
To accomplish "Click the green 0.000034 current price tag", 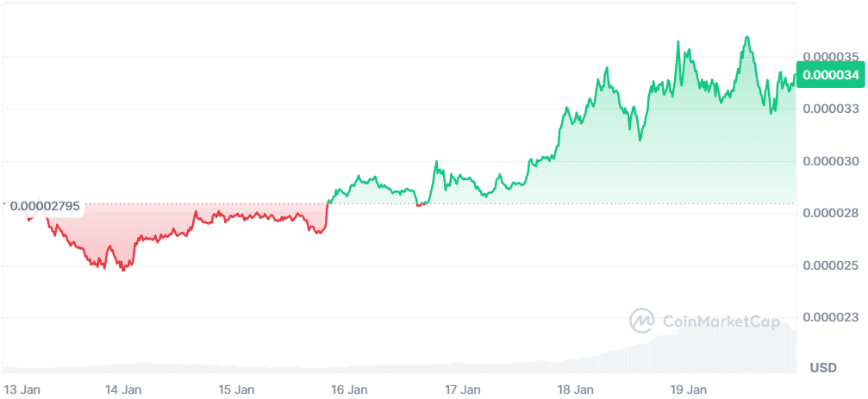I will coord(830,75).
